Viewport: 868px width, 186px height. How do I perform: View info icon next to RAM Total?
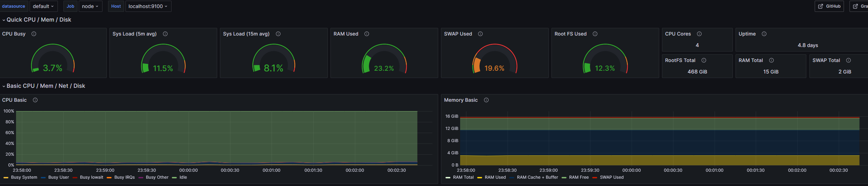[771, 60]
